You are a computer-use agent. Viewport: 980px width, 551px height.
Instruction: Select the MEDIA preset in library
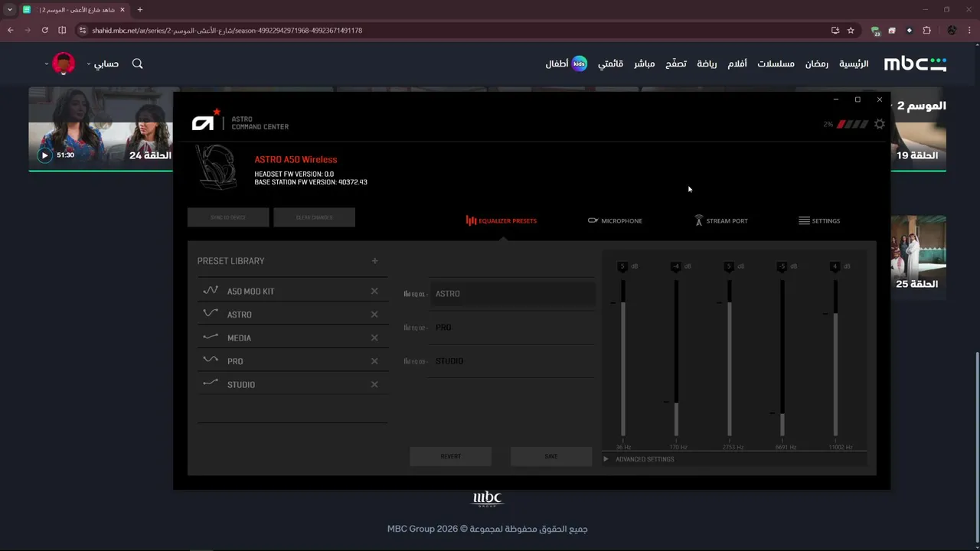[292, 337]
